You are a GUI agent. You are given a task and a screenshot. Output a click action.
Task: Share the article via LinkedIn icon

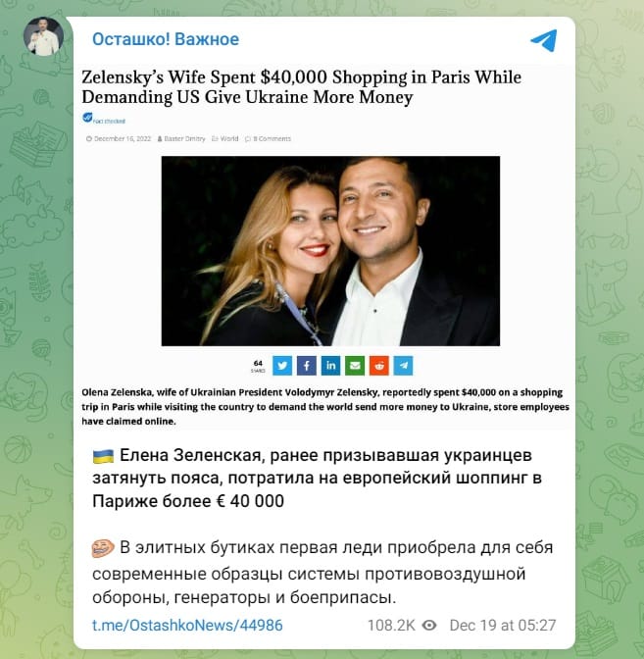click(330, 366)
